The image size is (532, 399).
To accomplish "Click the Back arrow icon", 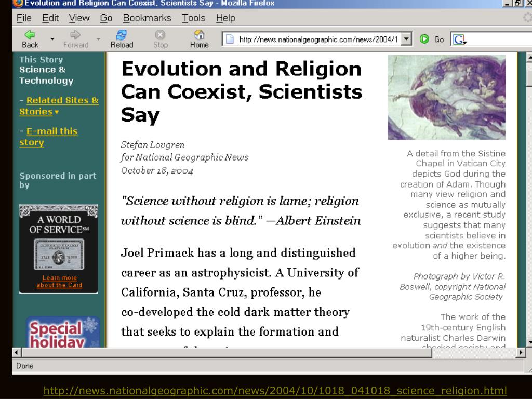I will click(x=30, y=35).
